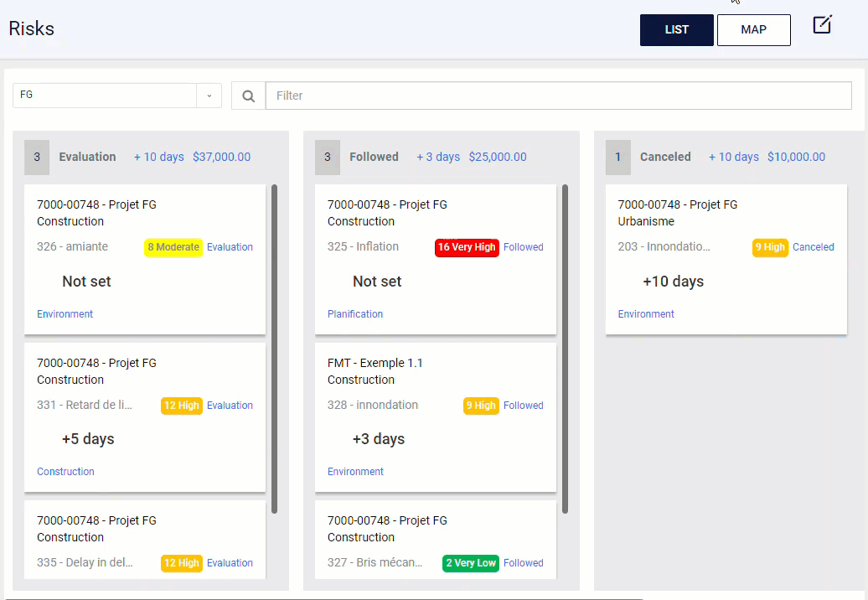Focus the Filter text field
This screenshot has height=600, width=868.
(559, 96)
